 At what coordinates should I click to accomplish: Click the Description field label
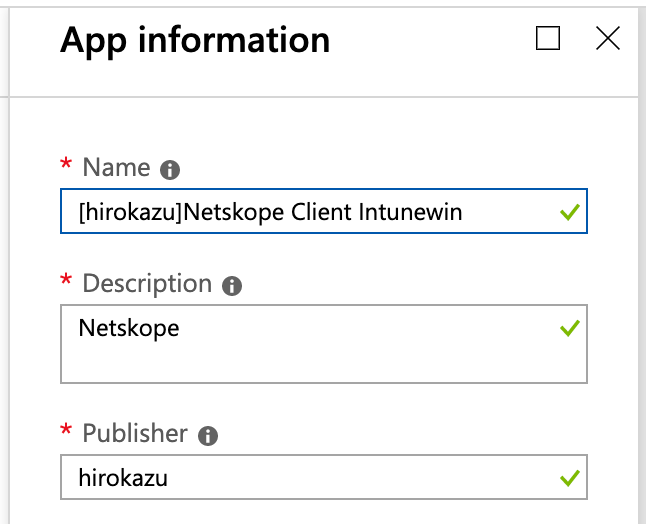coord(147,284)
